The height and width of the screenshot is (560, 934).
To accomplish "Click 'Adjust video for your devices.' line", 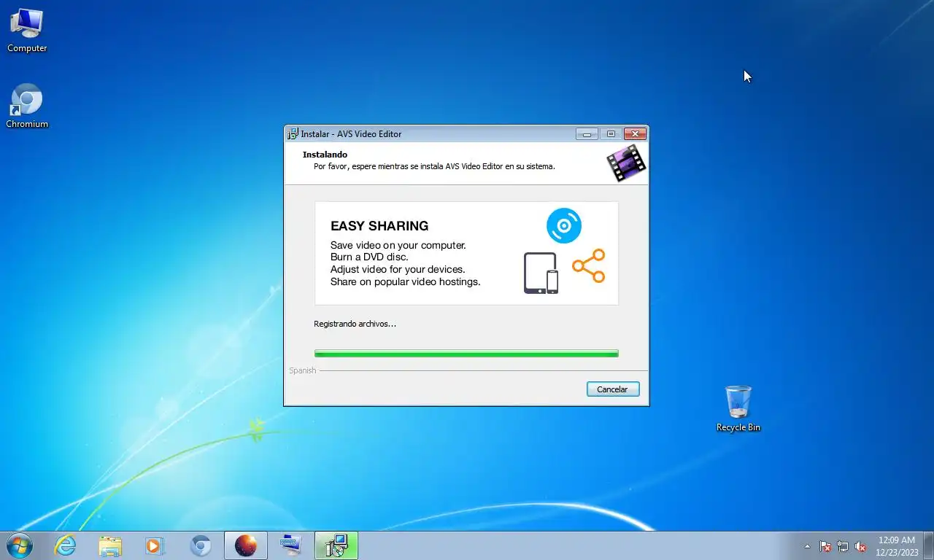I will coord(398,269).
